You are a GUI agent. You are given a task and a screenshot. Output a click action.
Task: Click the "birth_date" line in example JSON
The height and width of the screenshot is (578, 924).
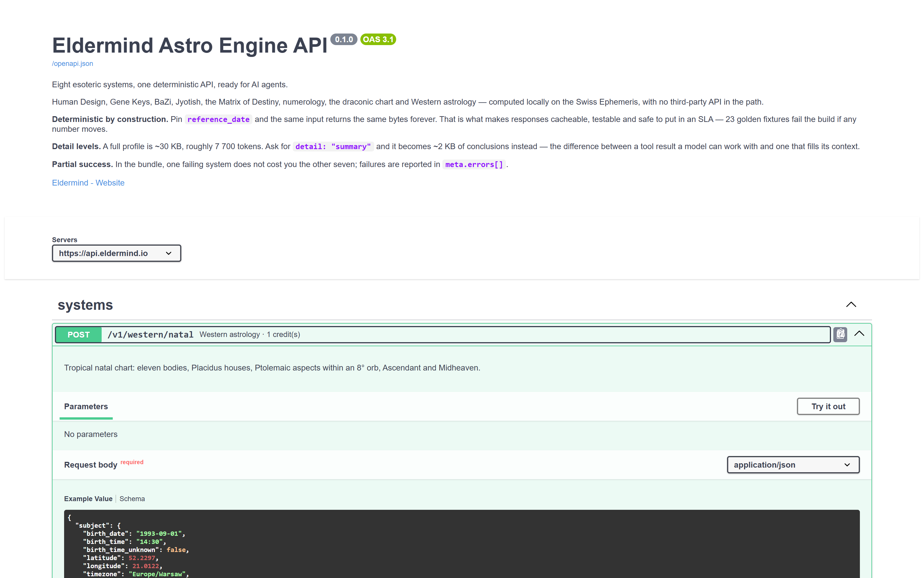[x=134, y=534]
